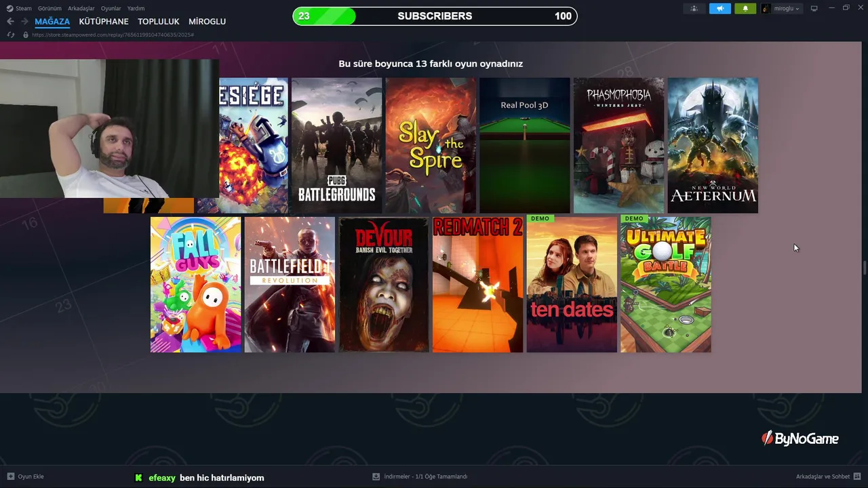Viewport: 868px width, 488px height.
Task: Select the Ultimate Golf Battle demo cover
Action: (666, 285)
